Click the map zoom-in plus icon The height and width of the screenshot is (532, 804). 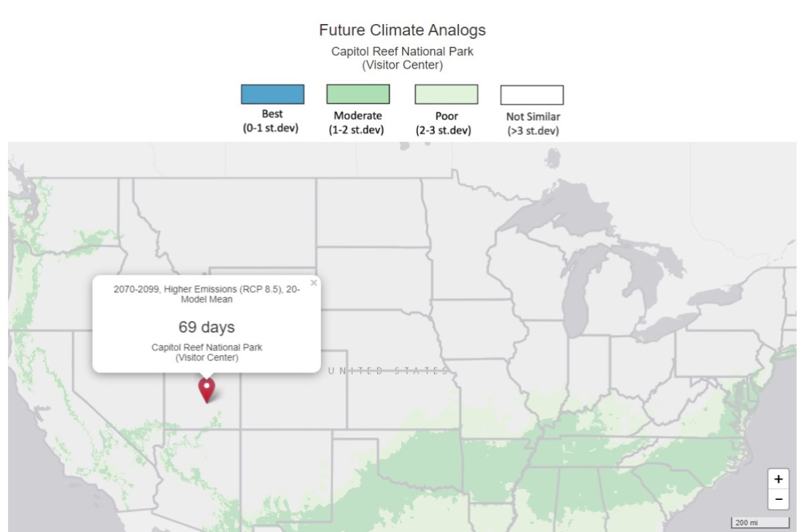click(x=777, y=478)
